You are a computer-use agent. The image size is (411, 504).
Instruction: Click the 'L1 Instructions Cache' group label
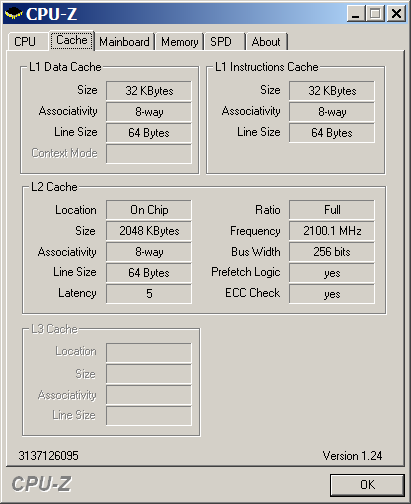pyautogui.click(x=267, y=67)
